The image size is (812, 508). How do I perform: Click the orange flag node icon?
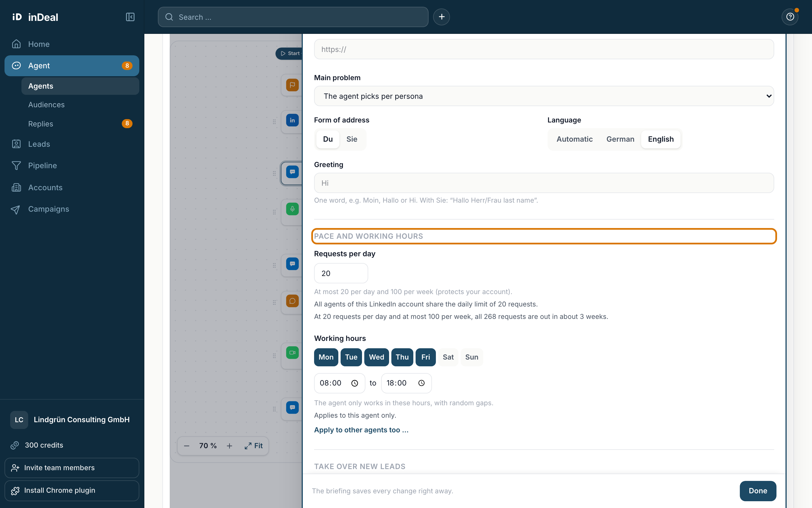pos(292,85)
